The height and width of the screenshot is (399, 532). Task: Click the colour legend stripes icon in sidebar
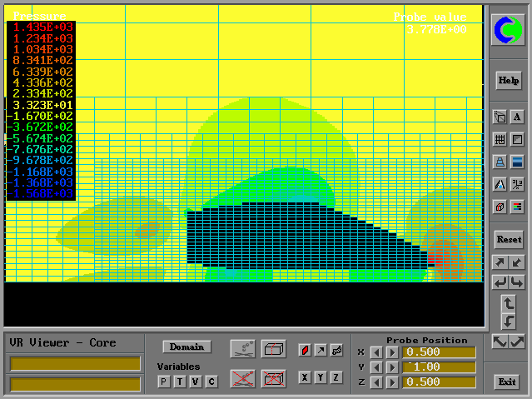coord(517,206)
